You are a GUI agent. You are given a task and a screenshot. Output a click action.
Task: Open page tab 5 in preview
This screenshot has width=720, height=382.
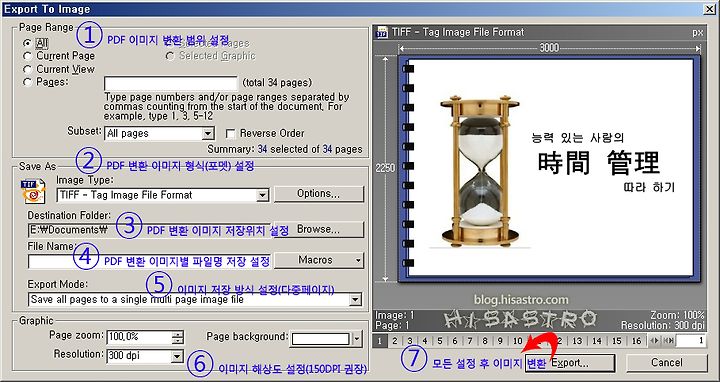pos(440,341)
